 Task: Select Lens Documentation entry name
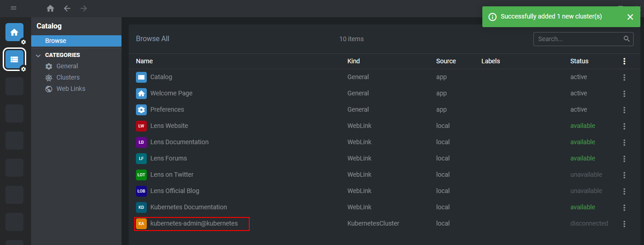pos(179,142)
